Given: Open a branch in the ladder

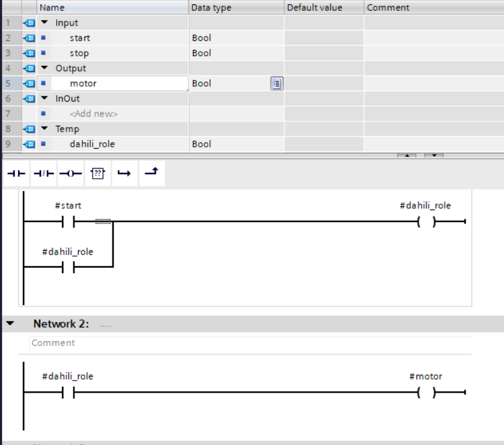Looking at the screenshot, I should pos(125,174).
